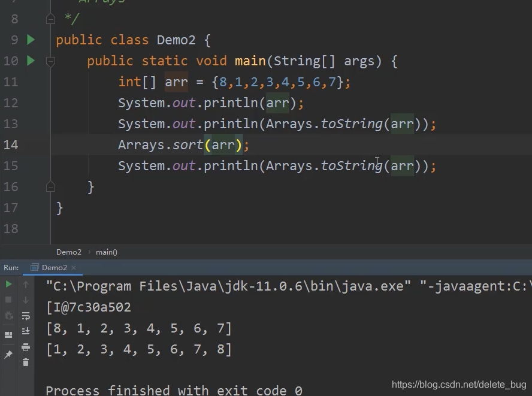
Task: Pin the Demo2 run tab
Action: [x=8, y=354]
